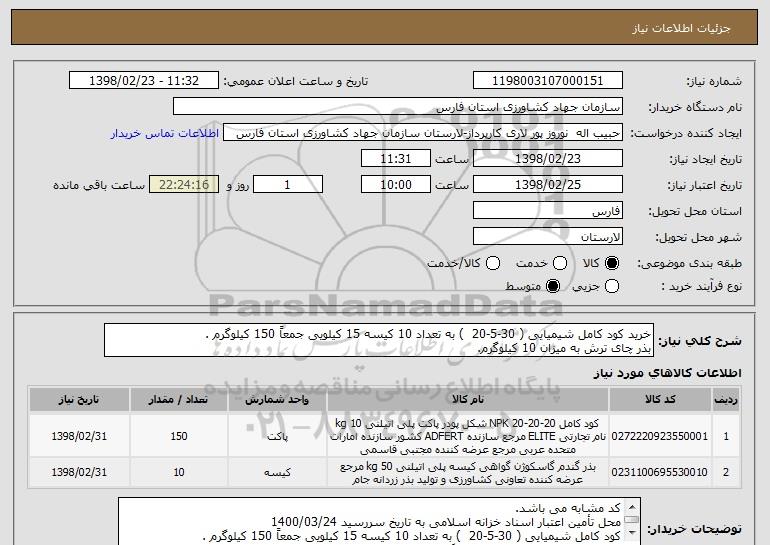Click the اطلاعات کالاهای مورد نیاز heading
This screenshot has height=545, width=770.
667,373
